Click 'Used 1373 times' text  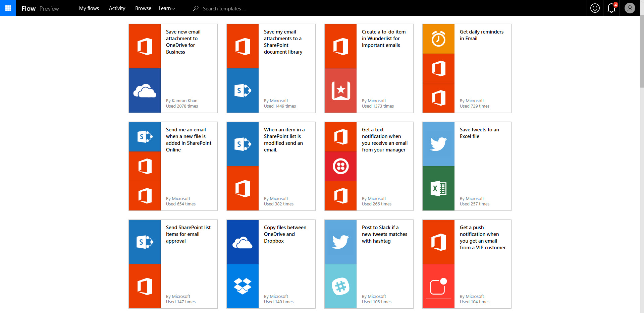click(x=378, y=106)
